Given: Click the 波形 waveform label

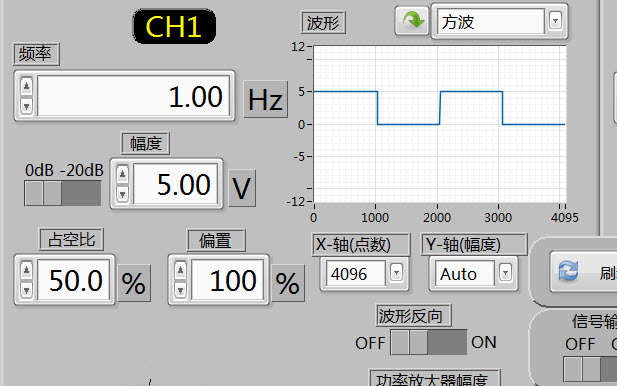Looking at the screenshot, I should pyautogui.click(x=323, y=22).
